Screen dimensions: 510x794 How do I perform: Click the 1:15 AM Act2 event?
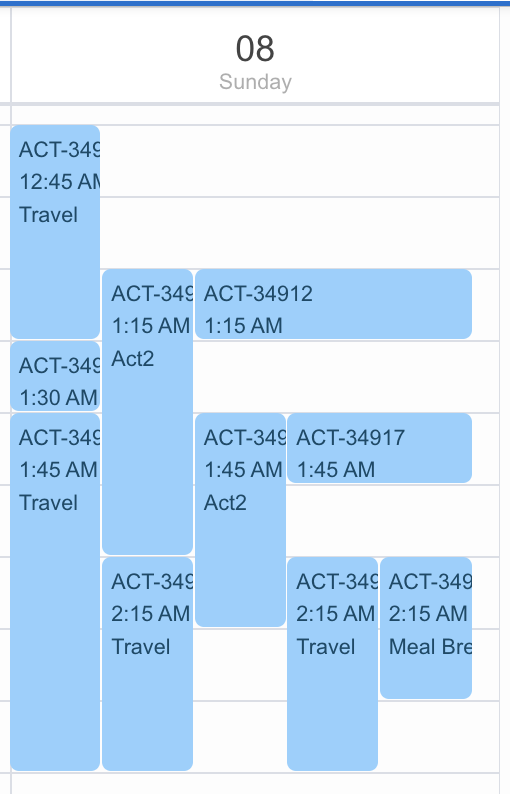(x=147, y=412)
